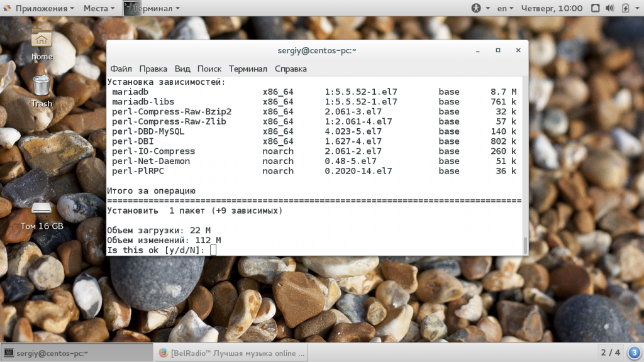Viewport: 644px width, 362px height.
Task: Click the battery status icon
Action: (x=625, y=8)
